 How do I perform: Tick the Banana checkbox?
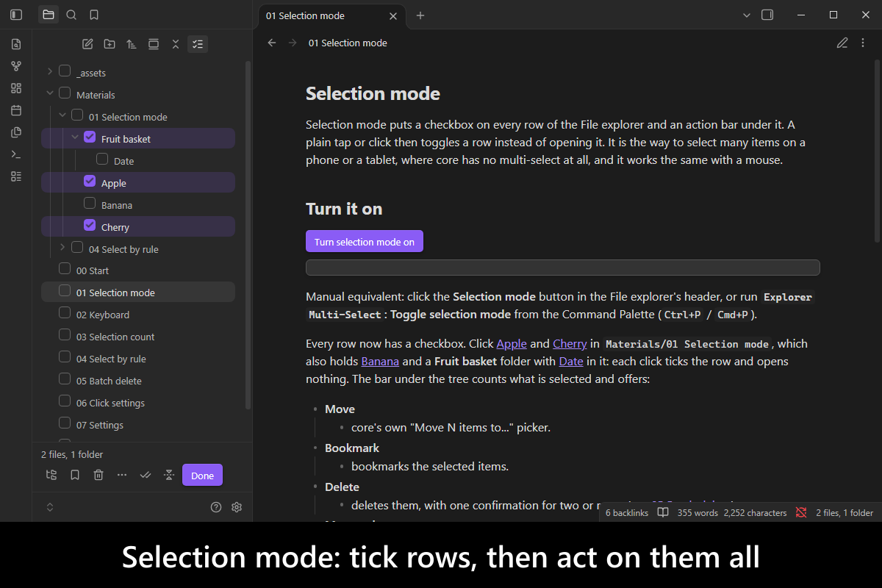click(x=90, y=204)
